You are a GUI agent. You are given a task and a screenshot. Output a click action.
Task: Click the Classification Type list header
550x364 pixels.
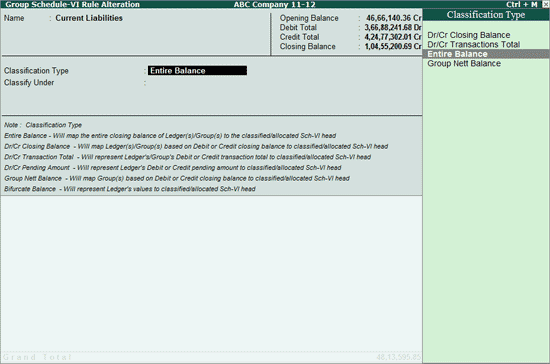[486, 15]
